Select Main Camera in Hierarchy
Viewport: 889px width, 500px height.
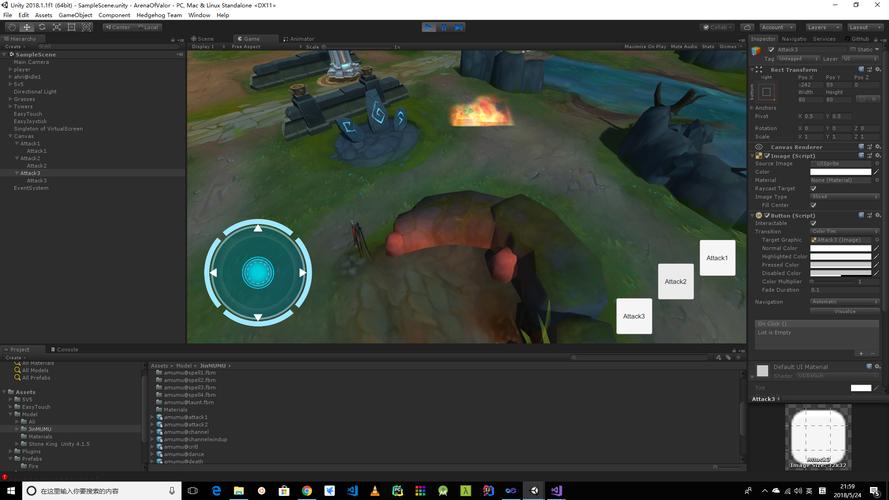pos(31,62)
